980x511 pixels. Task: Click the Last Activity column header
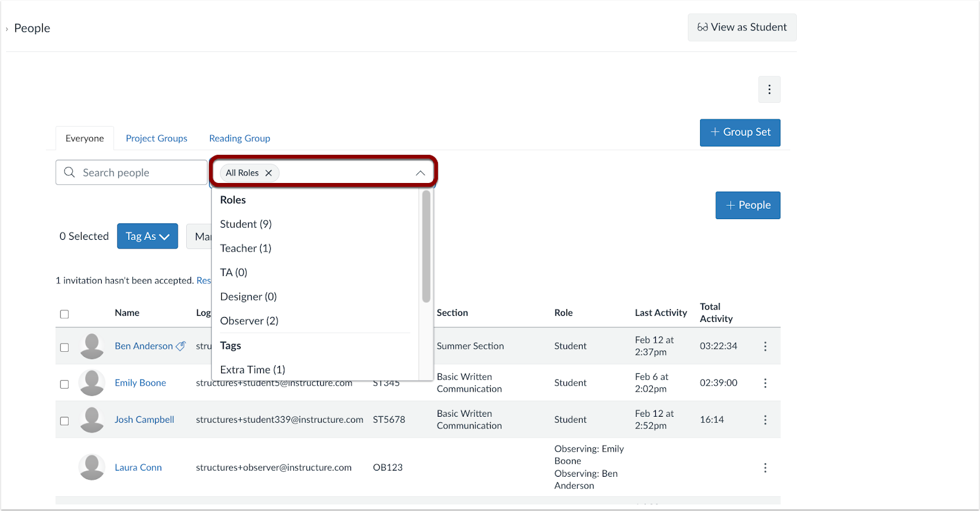[661, 313]
